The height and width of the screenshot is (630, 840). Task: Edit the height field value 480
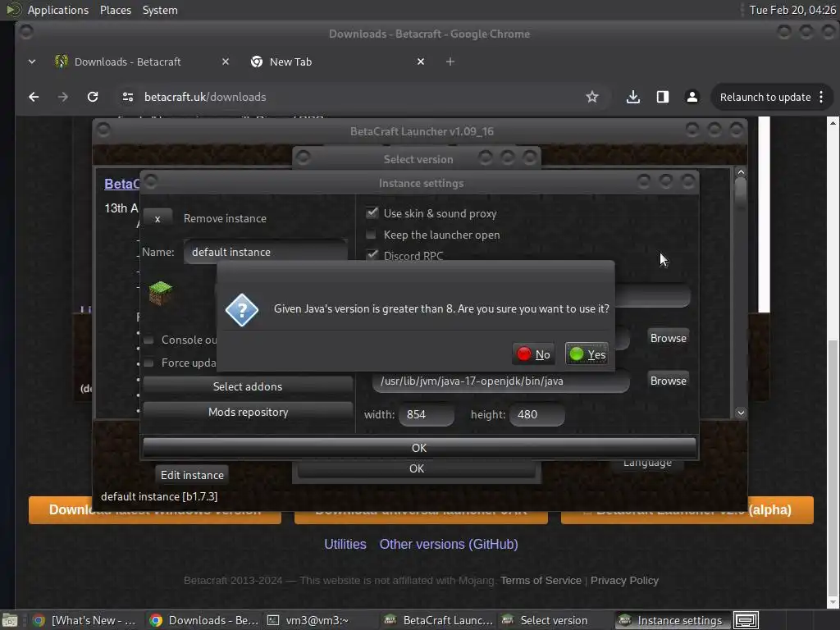(x=536, y=414)
